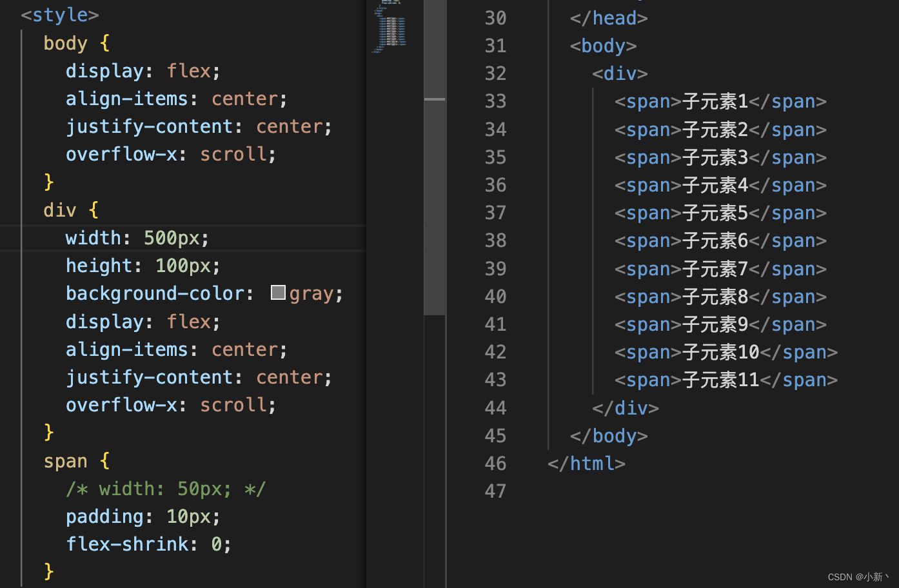Click the overflow-x scroll property in body rule
Screen dimensions: 899x588
click(170, 153)
